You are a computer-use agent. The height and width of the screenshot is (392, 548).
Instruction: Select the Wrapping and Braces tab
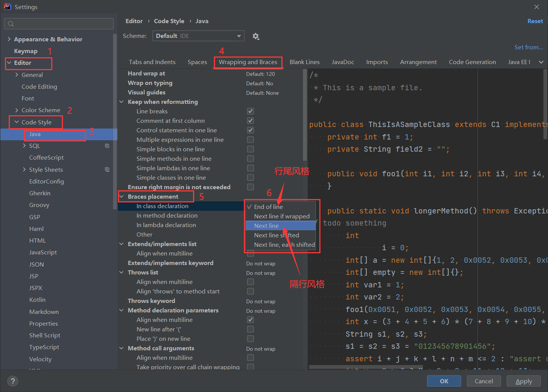248,62
